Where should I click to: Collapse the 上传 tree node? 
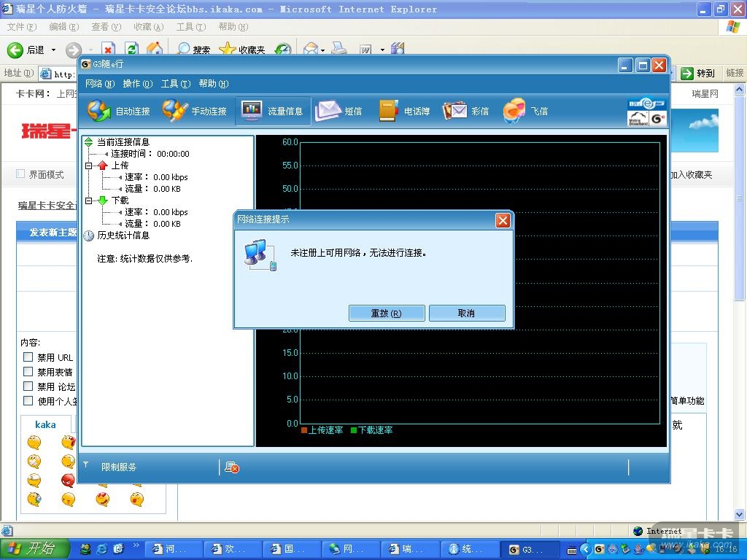(88, 166)
